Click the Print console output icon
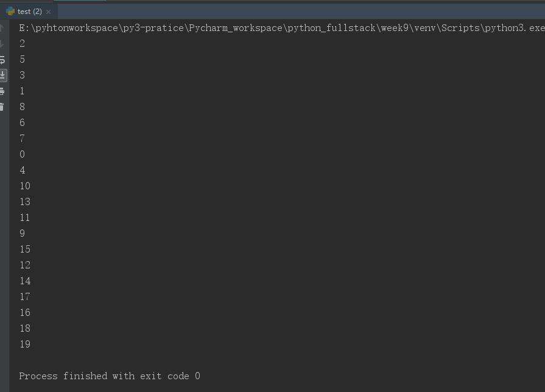This screenshot has height=392, width=545. 2,91
